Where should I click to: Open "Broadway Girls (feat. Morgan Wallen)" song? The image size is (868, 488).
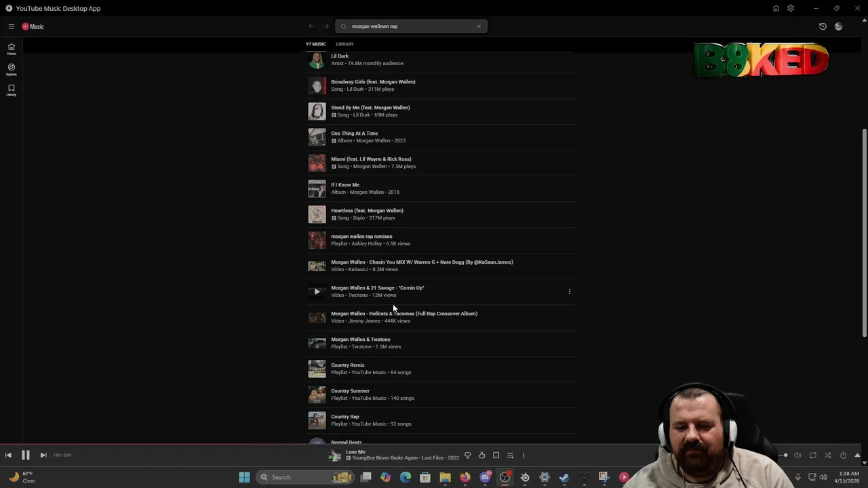(x=443, y=85)
